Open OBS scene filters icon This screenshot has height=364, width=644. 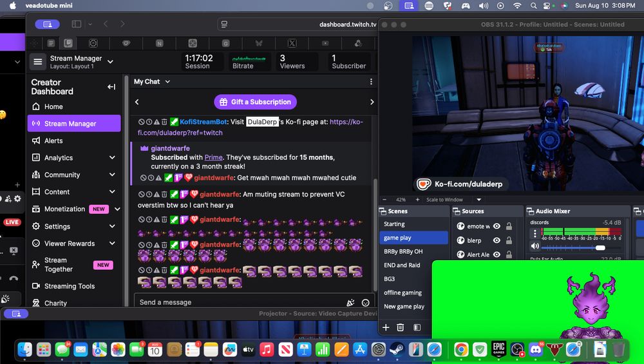[x=417, y=327]
